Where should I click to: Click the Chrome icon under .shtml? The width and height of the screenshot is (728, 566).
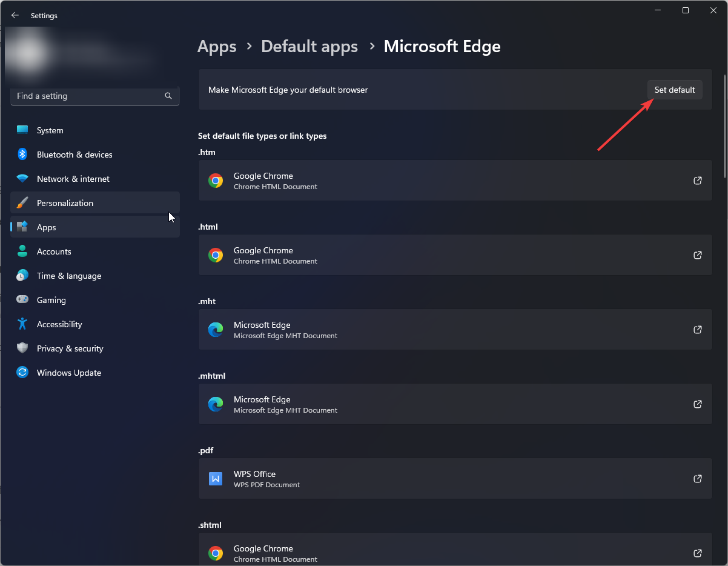pos(216,553)
